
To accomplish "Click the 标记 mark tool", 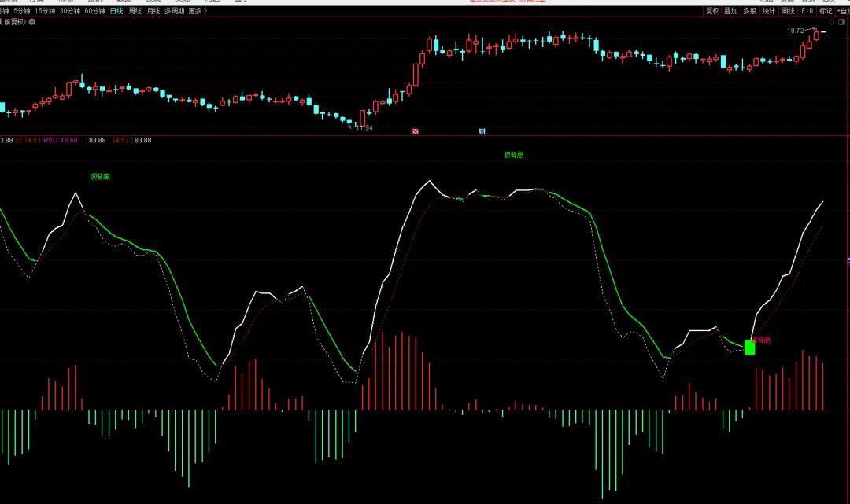I will (x=826, y=11).
